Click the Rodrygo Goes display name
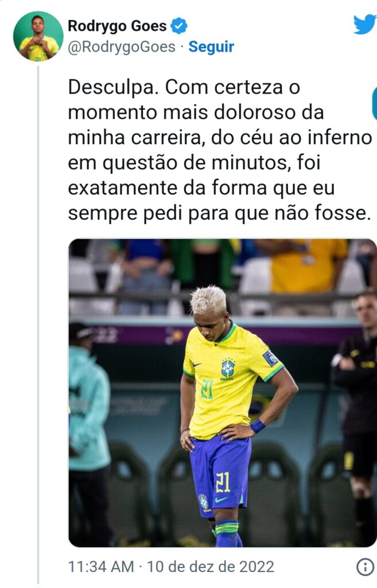The width and height of the screenshot is (377, 588). pos(117,26)
